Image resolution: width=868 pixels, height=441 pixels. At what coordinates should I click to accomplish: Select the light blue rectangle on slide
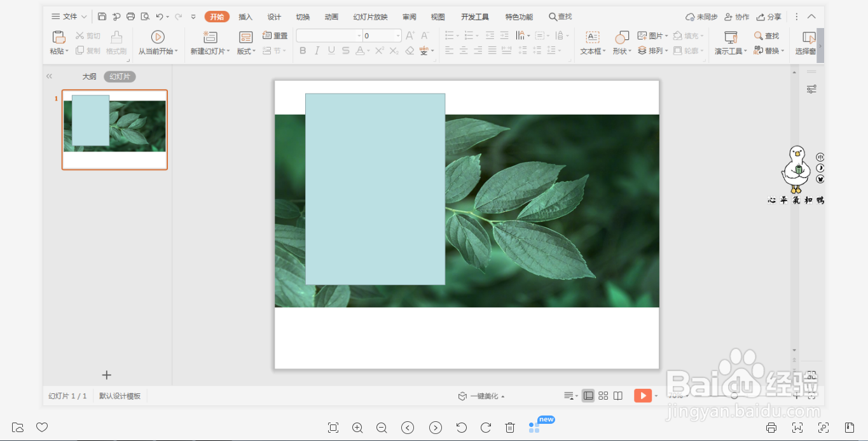click(x=375, y=189)
